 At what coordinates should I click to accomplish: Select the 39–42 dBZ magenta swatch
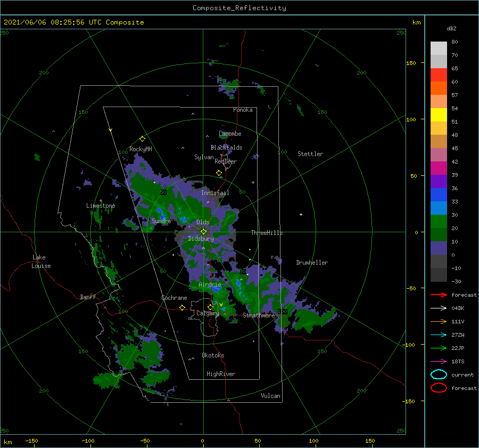439,168
